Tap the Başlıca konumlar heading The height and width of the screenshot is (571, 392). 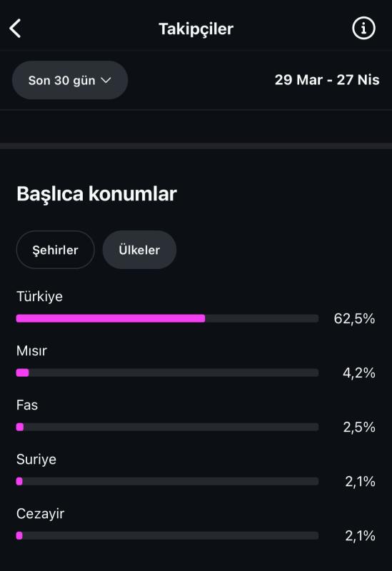click(96, 193)
